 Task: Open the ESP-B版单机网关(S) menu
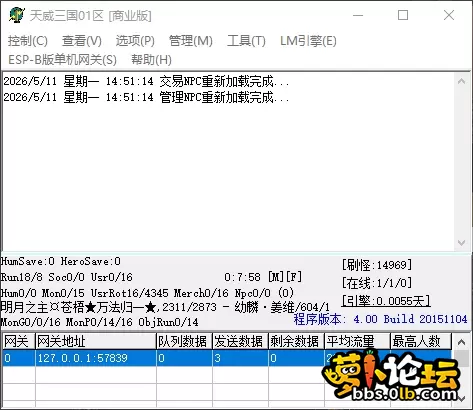(x=62, y=60)
